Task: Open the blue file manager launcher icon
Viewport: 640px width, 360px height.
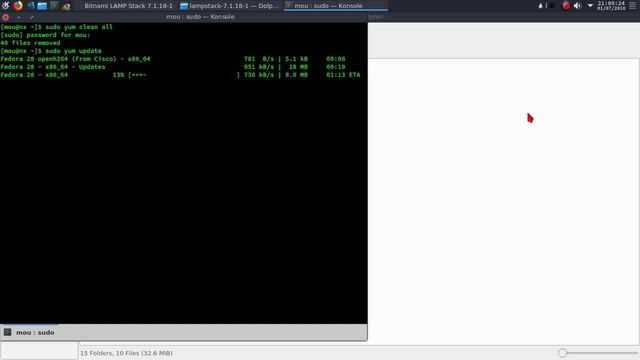Action: click(x=42, y=6)
